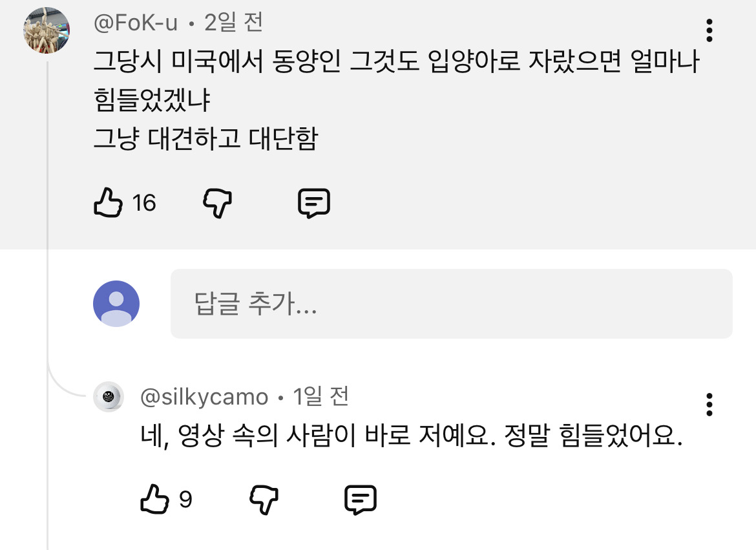Open the reply icon on @FoK-u's comment

[x=315, y=202]
